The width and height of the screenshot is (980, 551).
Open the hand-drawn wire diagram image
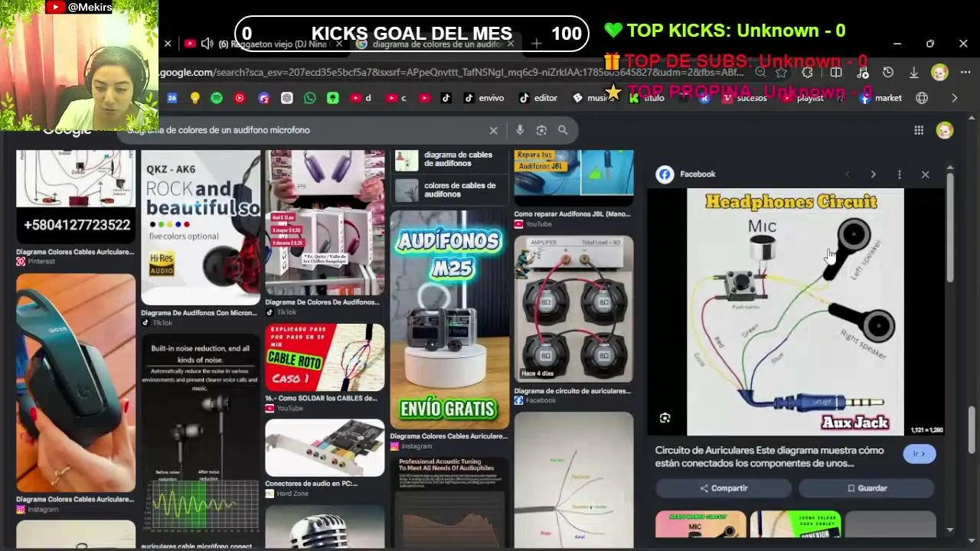click(x=573, y=481)
